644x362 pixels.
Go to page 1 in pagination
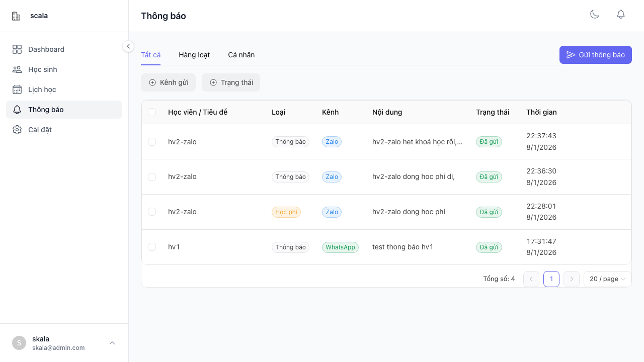click(551, 279)
